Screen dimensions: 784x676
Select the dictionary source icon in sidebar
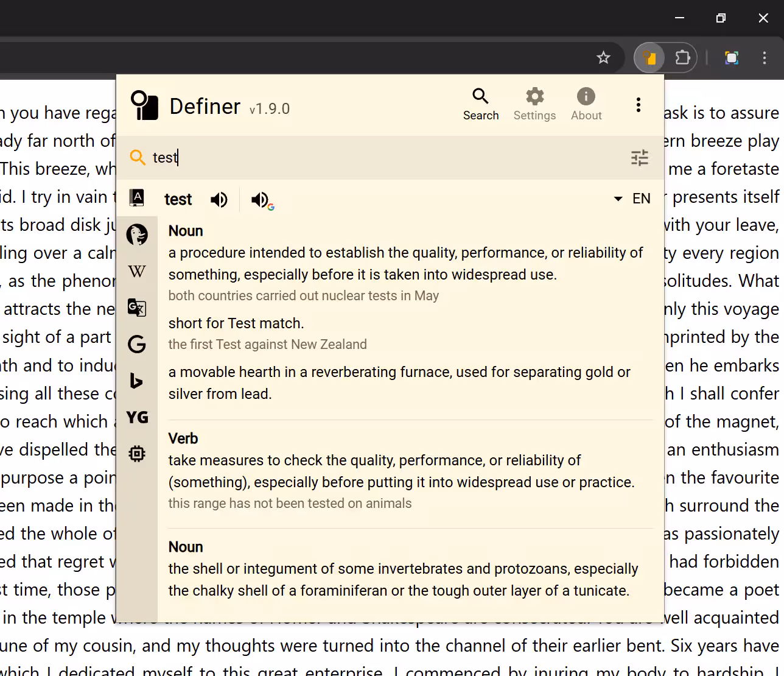coord(137,198)
